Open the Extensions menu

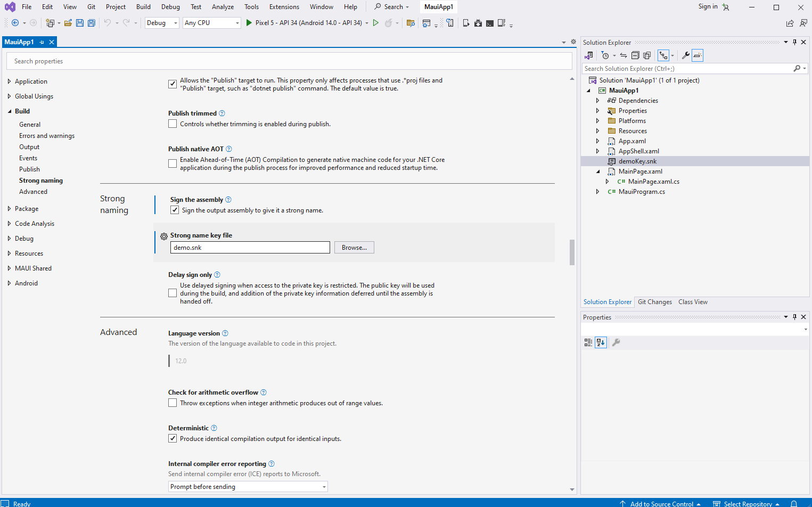pyautogui.click(x=284, y=7)
